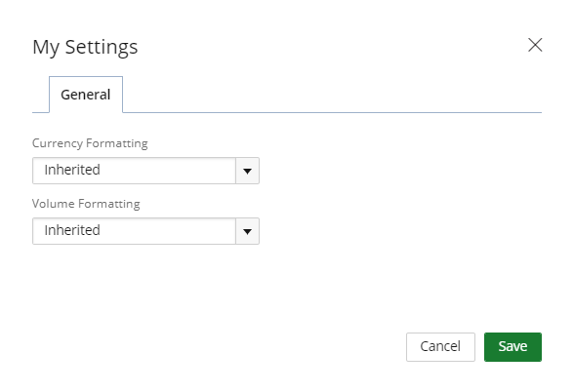Click the Currency Formatting Inherited field
Image resolution: width=574 pixels, height=392 pixels.
(x=145, y=171)
